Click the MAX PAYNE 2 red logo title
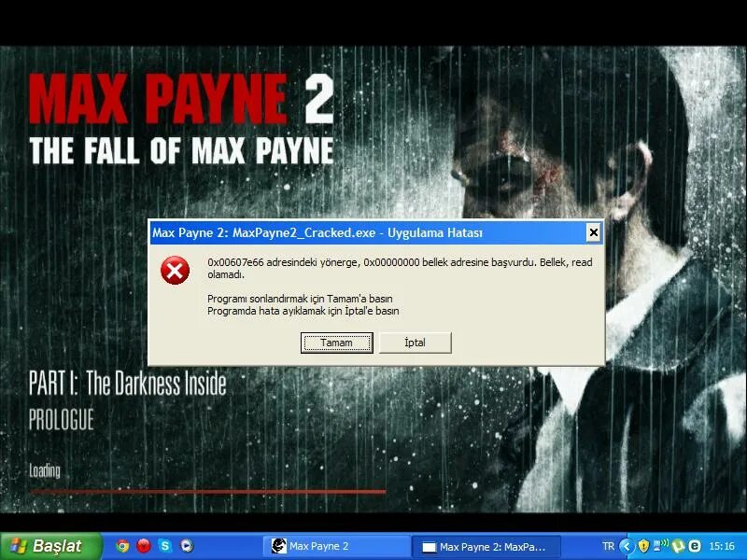 tap(181, 99)
